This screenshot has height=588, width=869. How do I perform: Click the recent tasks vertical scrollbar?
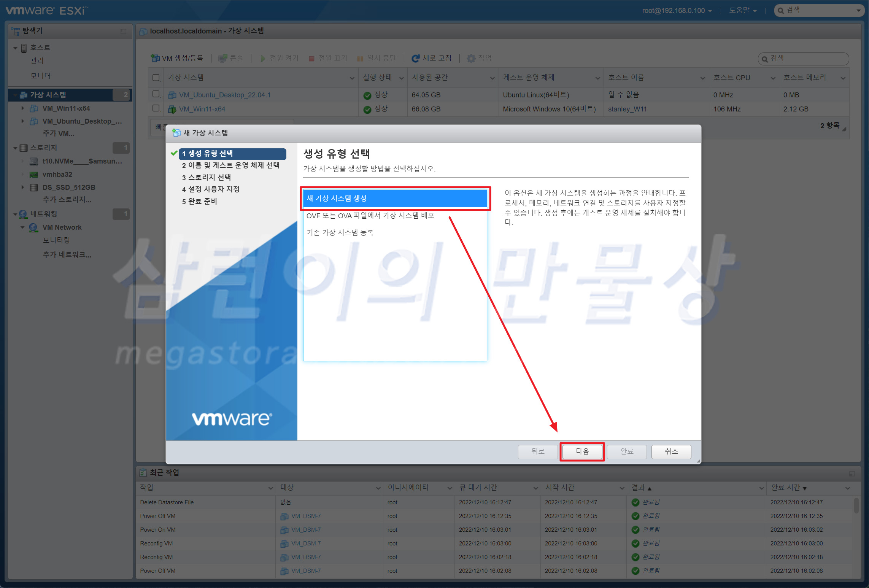[x=856, y=506]
